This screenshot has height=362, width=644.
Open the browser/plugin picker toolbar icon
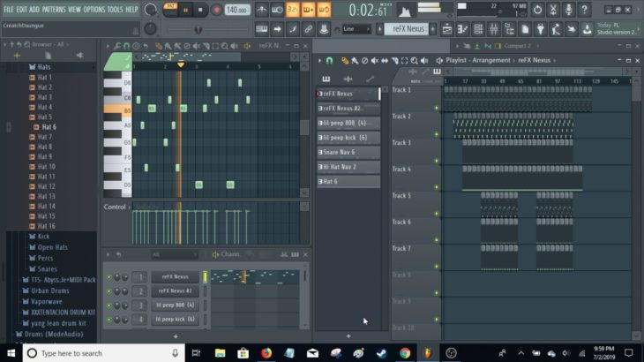[509, 29]
